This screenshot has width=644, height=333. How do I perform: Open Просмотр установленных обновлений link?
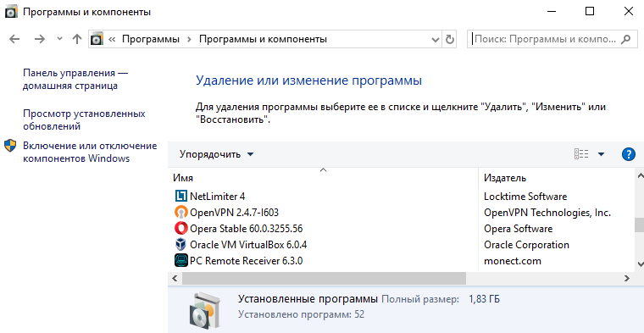coord(84,119)
